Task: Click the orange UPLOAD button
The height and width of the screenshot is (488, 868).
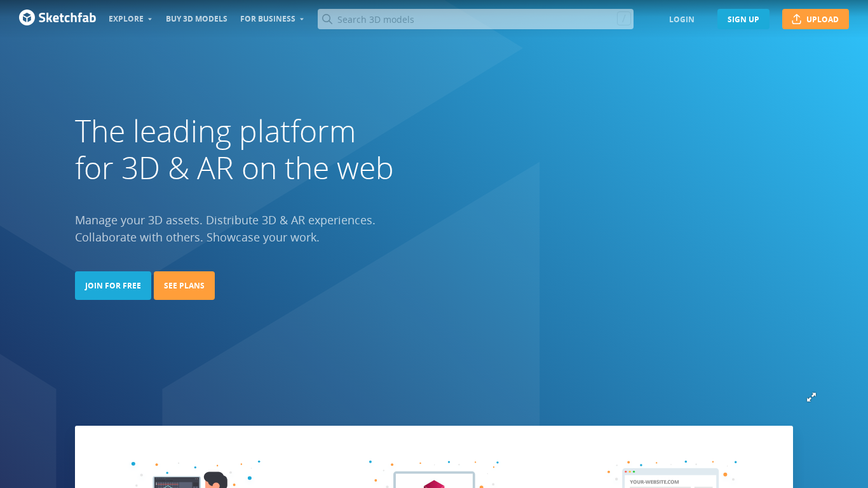Action: click(x=815, y=19)
